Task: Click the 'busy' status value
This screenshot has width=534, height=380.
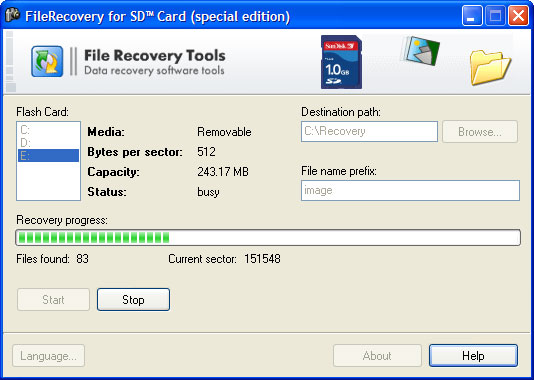Action: click(208, 192)
